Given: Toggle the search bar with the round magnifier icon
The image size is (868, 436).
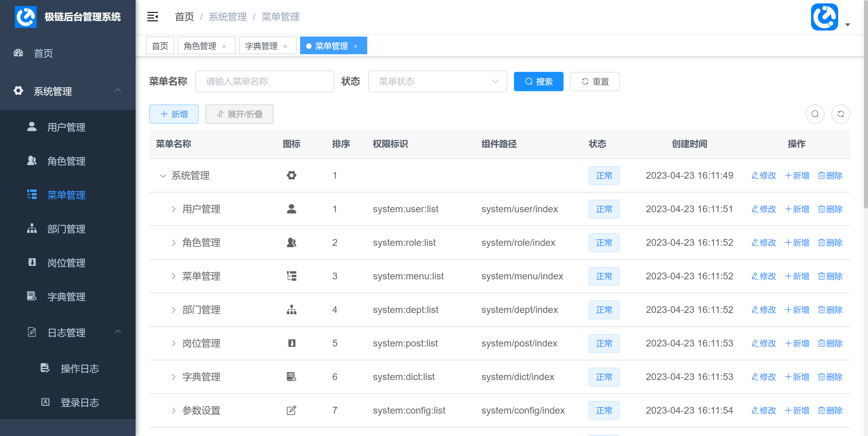Looking at the screenshot, I should pyautogui.click(x=815, y=114).
